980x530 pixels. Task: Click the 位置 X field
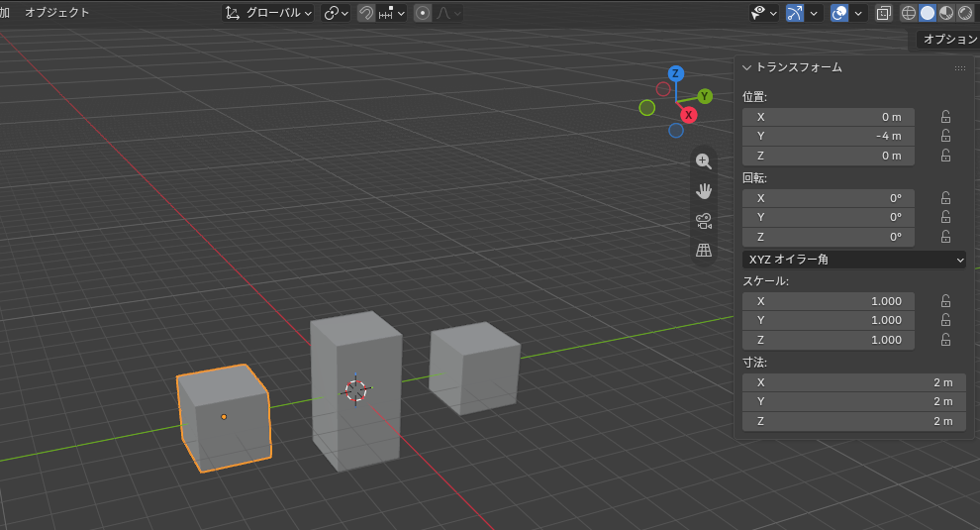(x=829, y=117)
